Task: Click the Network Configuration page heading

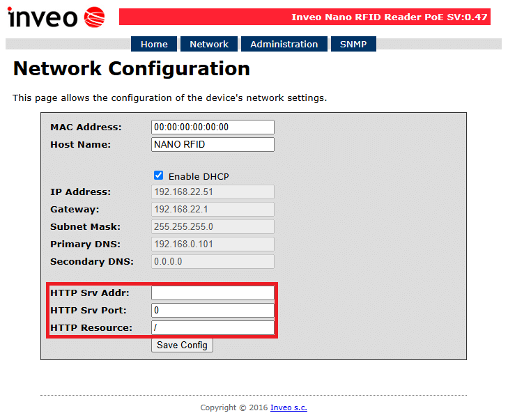Action: (x=131, y=69)
